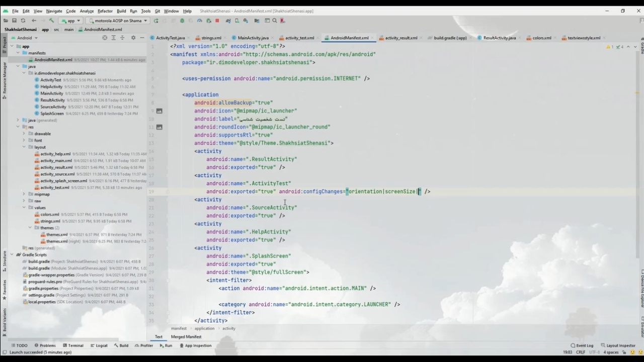
Task: Open the motorola AOSP device dropdown
Action: 117,21
